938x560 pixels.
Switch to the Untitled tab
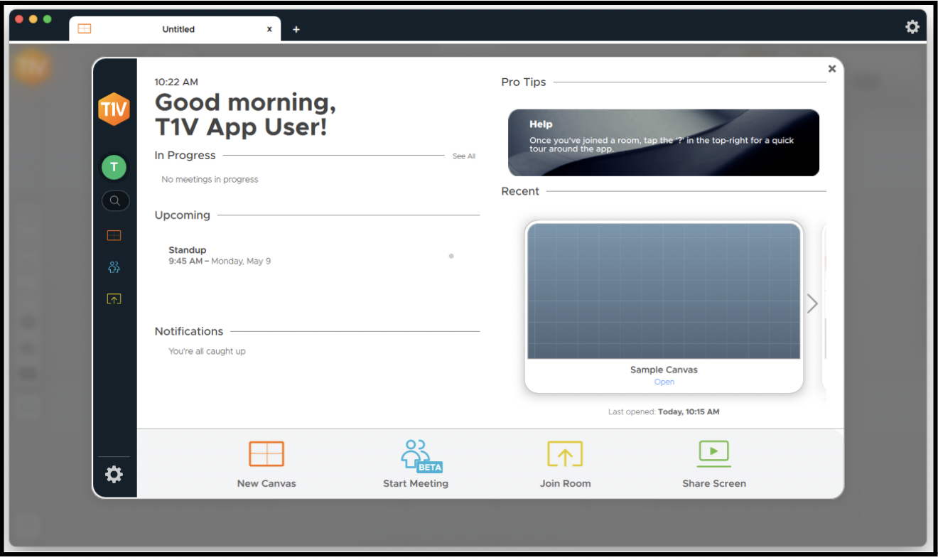point(178,29)
